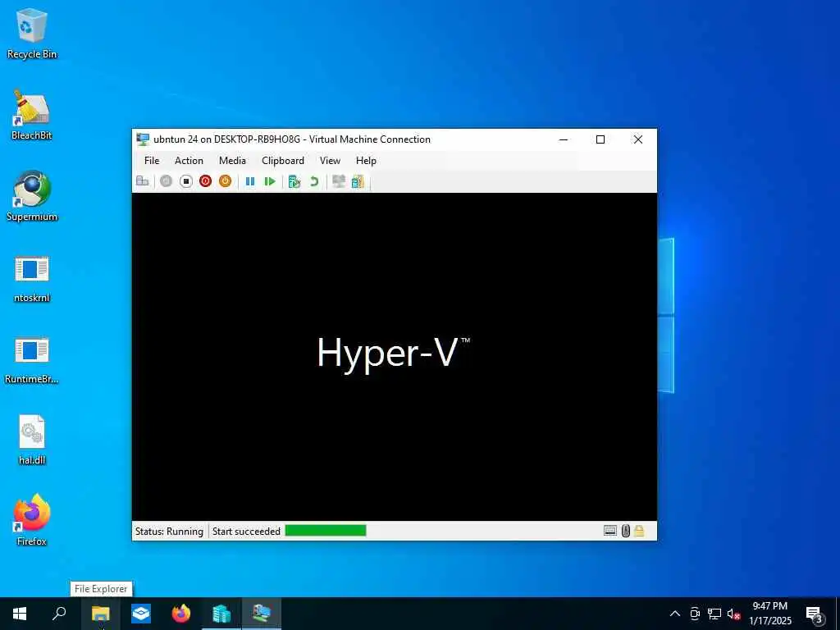The image size is (840, 630).
Task: Maximize the Virtual Machine Connection window
Action: pos(600,139)
